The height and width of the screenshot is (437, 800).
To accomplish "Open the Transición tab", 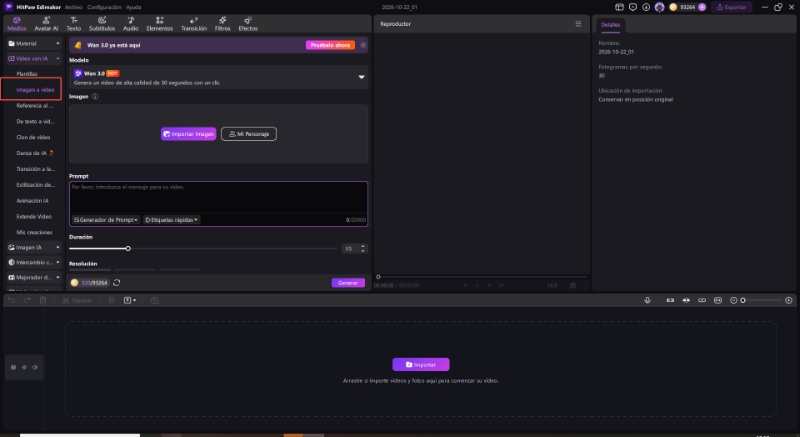I will tap(194, 24).
